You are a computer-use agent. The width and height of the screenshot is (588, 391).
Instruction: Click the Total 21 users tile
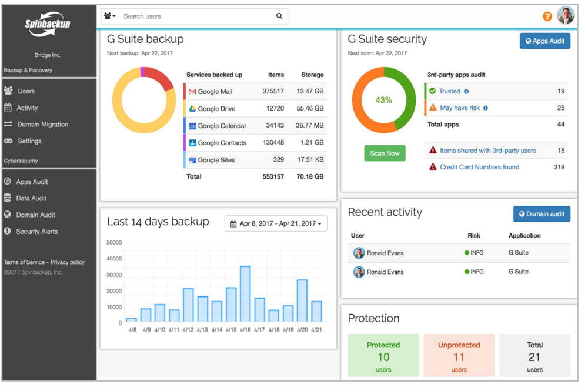tap(534, 355)
